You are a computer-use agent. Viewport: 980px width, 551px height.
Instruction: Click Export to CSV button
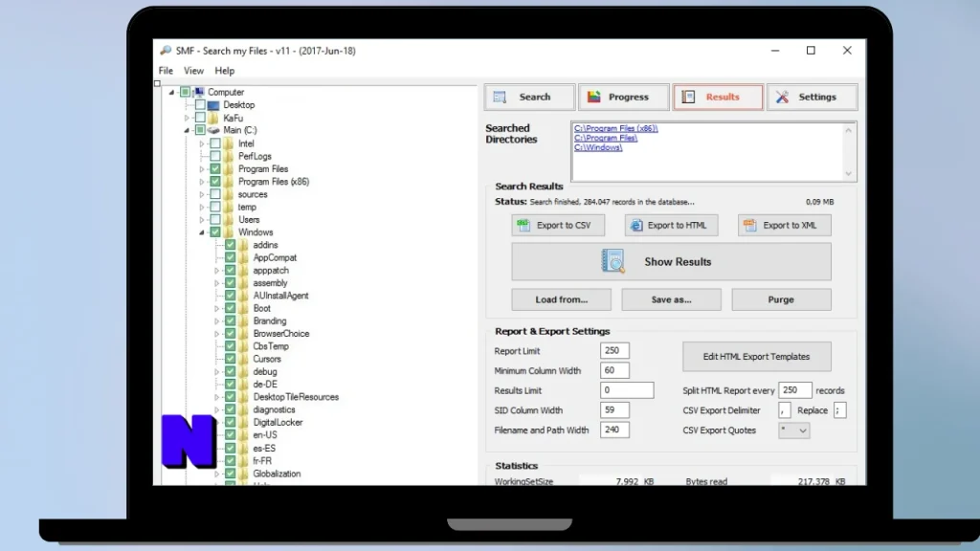tap(558, 225)
